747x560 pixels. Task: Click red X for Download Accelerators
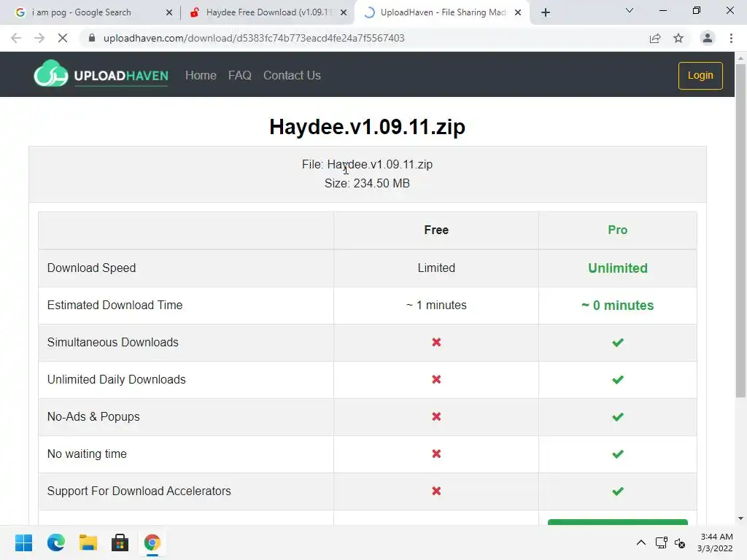(436, 491)
